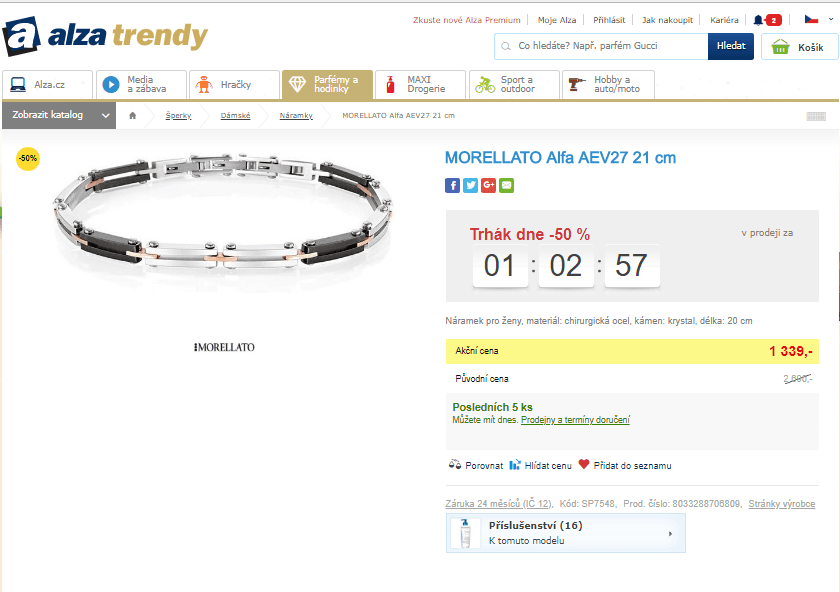The height and width of the screenshot is (592, 840).
Task: Share the product on Facebook
Action: (452, 185)
